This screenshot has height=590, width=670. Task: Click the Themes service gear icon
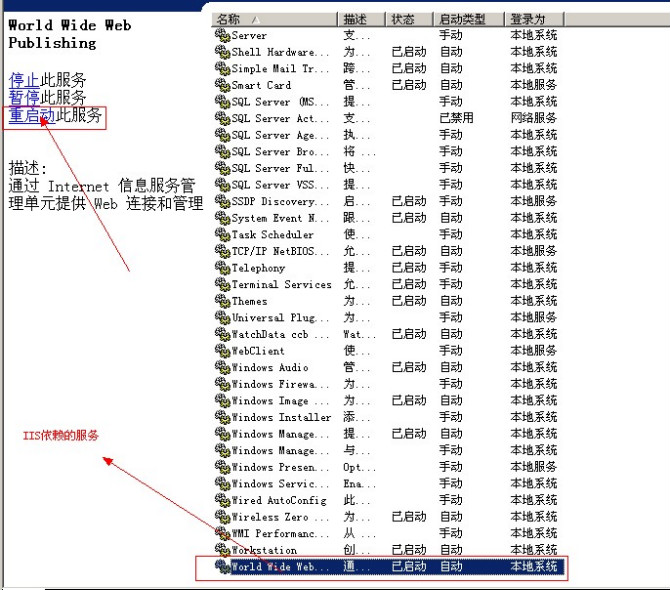pyautogui.click(x=222, y=301)
